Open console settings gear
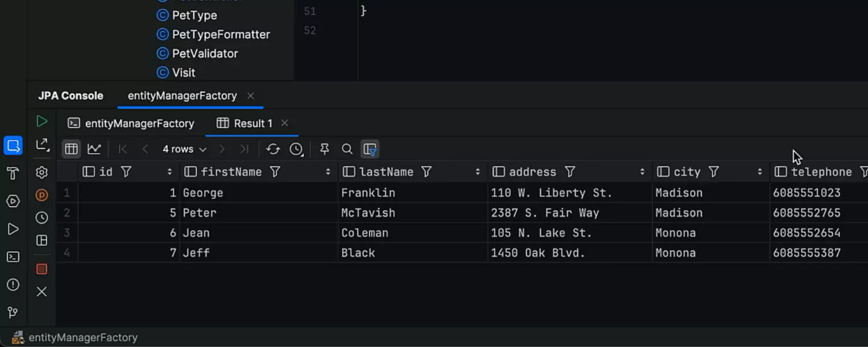 click(42, 172)
